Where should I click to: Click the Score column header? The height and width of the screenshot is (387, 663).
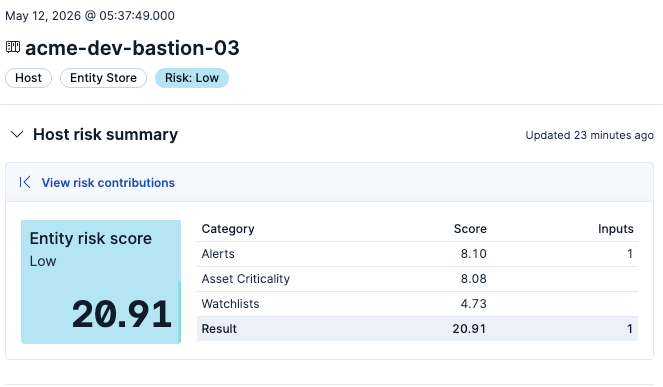(470, 229)
